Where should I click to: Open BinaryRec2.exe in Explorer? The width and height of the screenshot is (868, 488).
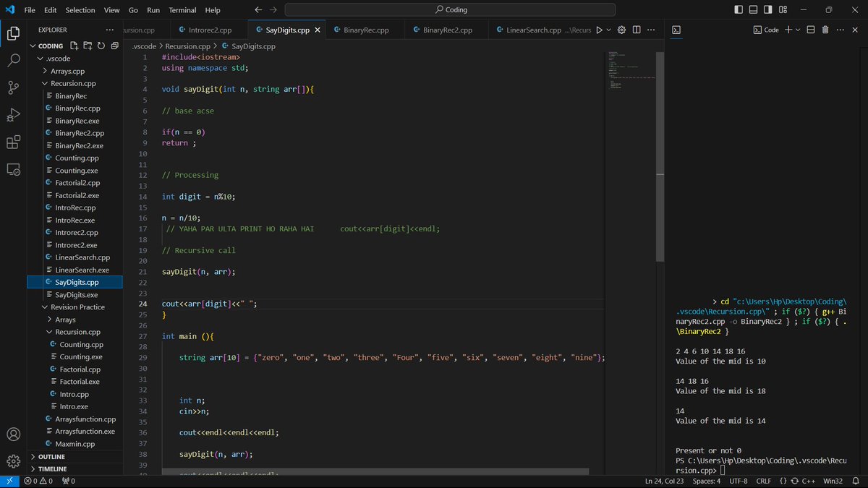[79, 146]
